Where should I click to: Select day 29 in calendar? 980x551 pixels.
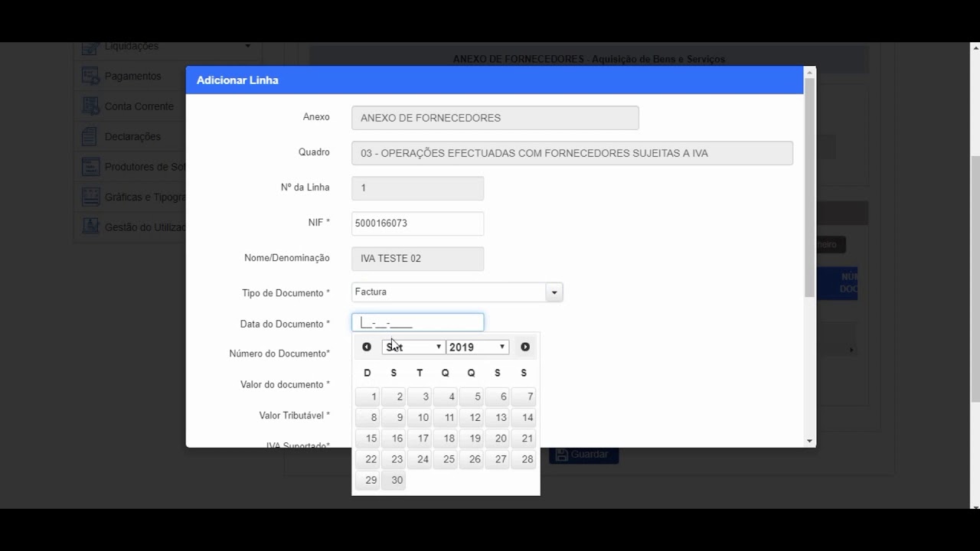click(367, 480)
